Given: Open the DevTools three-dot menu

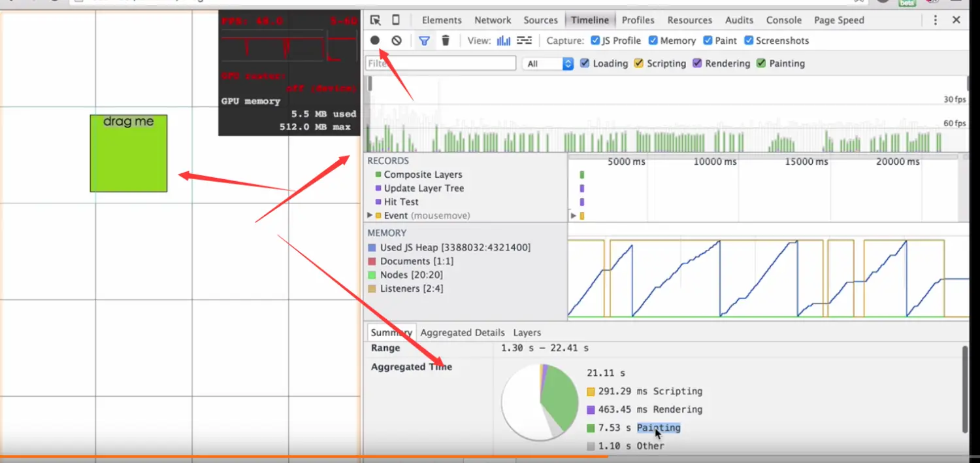Looking at the screenshot, I should click(936, 20).
